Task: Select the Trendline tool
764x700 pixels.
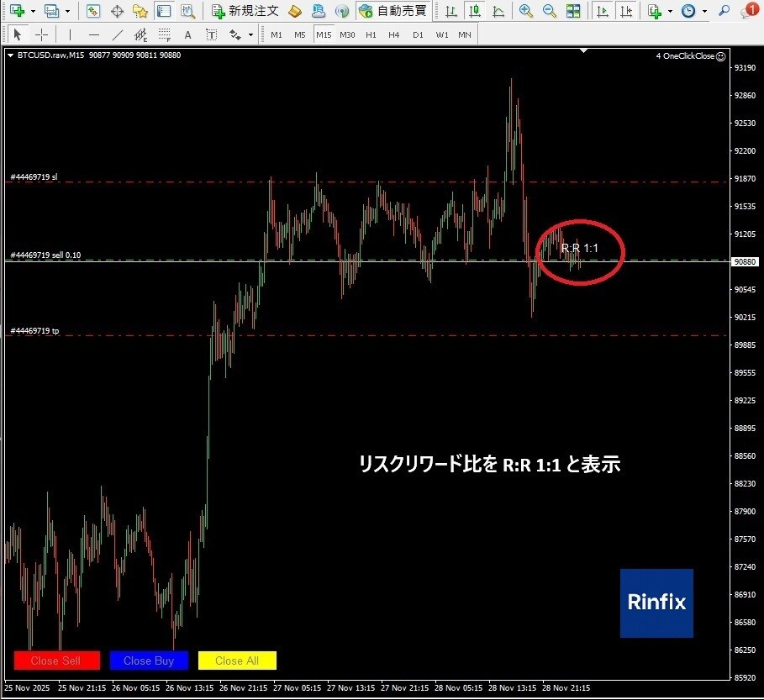Action: pyautogui.click(x=118, y=34)
